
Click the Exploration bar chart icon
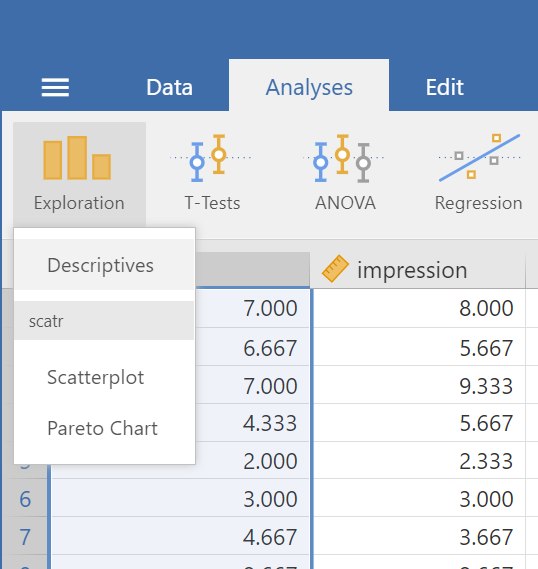(77, 158)
